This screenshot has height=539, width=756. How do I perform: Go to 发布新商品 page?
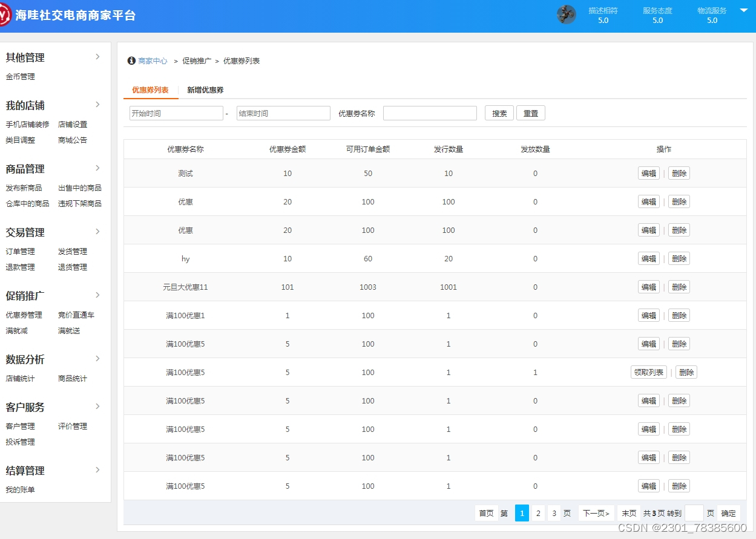(x=24, y=188)
